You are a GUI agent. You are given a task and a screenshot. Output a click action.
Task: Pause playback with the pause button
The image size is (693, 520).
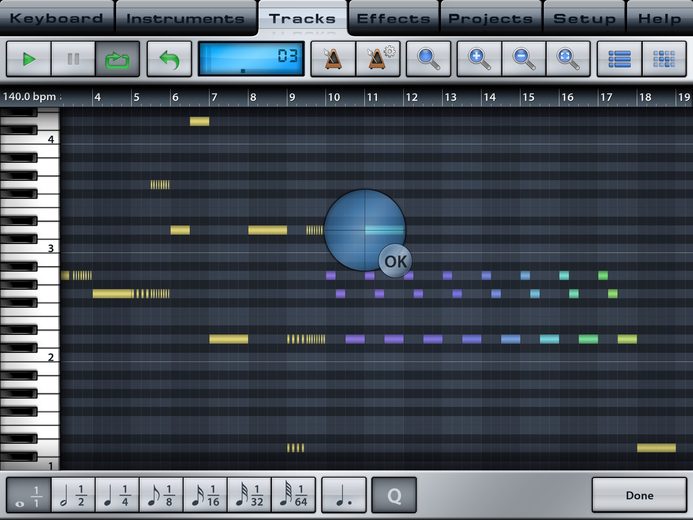point(73,59)
